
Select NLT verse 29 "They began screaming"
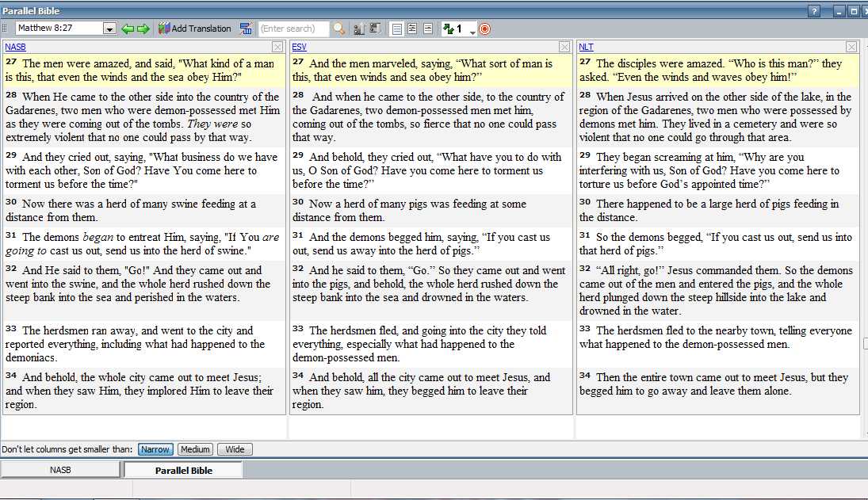coord(718,170)
